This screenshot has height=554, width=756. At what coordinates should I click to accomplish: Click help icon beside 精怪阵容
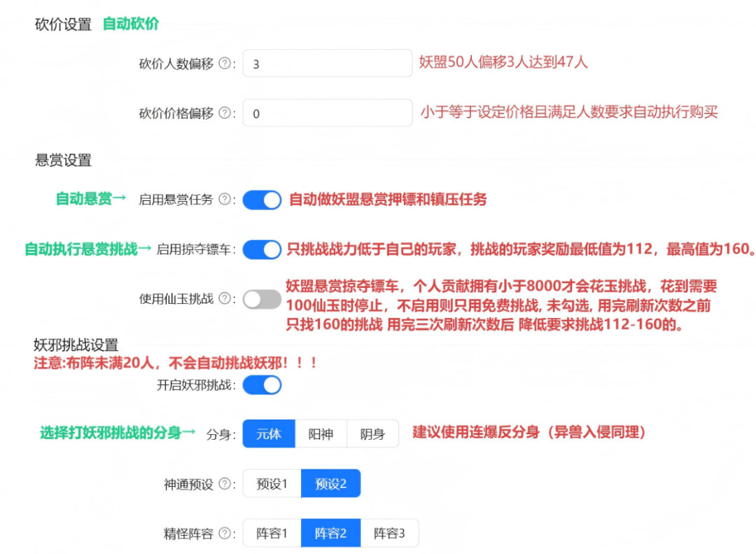coord(225,534)
